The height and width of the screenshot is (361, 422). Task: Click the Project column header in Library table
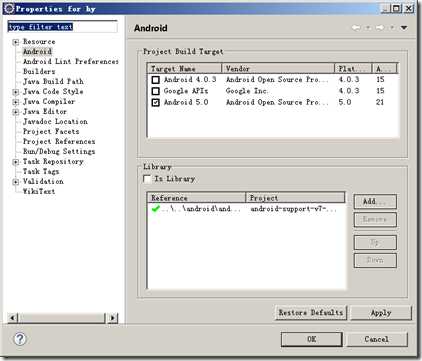click(x=295, y=198)
